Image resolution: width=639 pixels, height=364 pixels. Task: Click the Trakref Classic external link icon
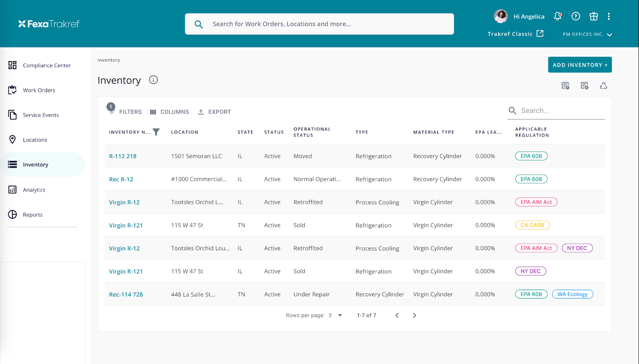coord(540,34)
